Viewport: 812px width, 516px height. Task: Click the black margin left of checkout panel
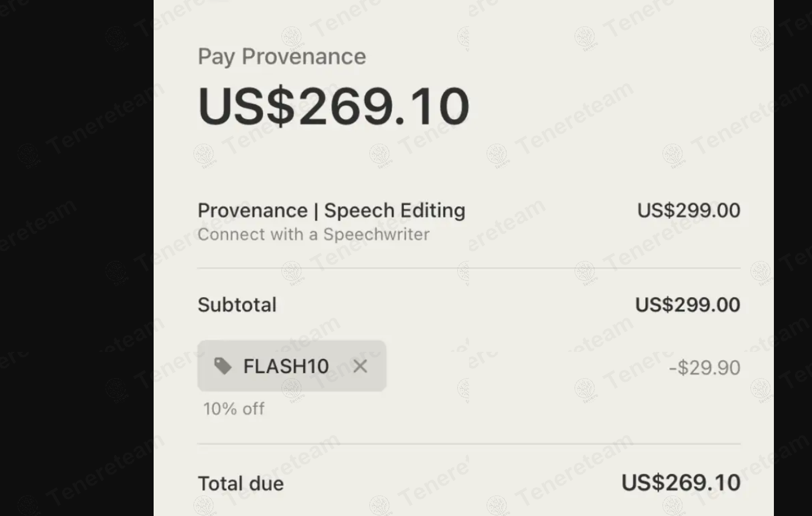click(76, 258)
